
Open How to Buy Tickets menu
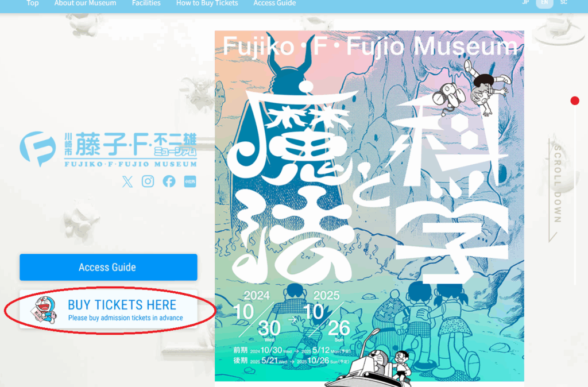point(207,3)
